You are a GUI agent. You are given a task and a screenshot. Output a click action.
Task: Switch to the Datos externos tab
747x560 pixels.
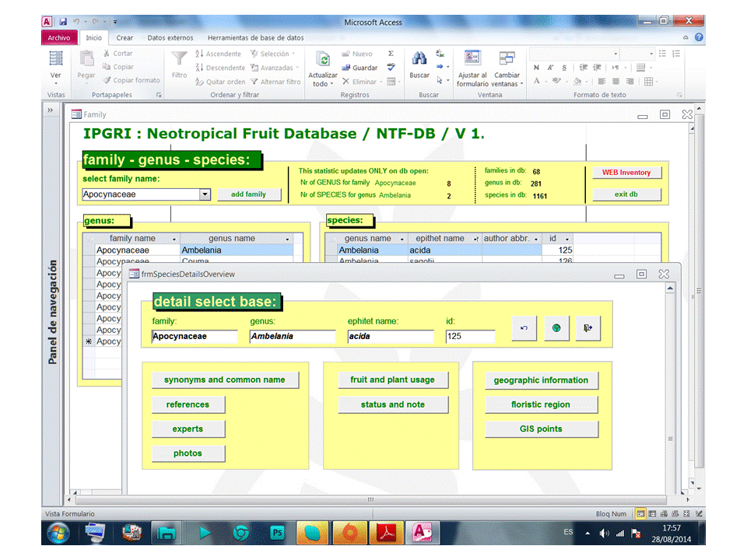pyautogui.click(x=170, y=37)
